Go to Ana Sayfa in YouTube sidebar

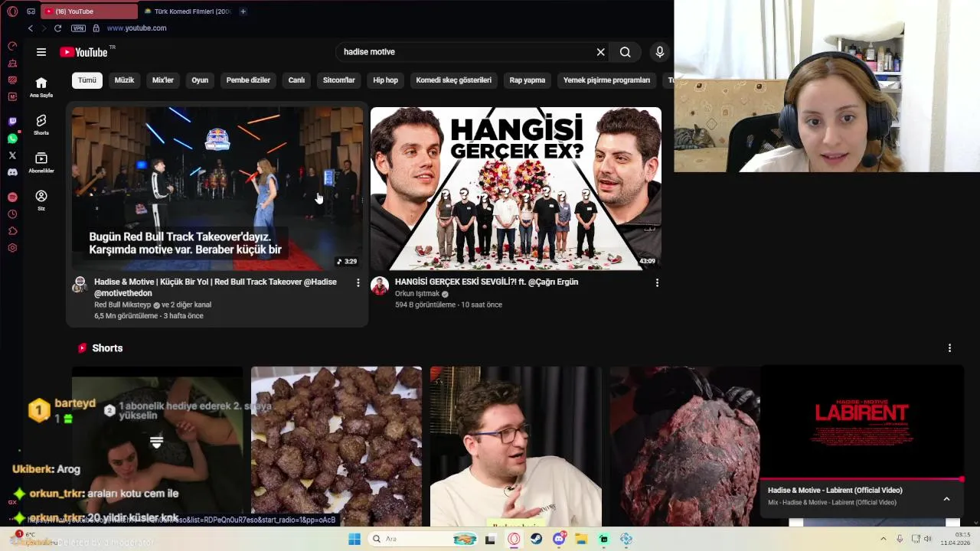tap(41, 87)
